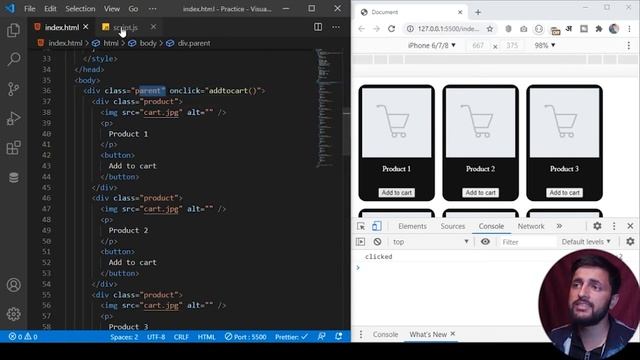Open the Extensions view
Image resolution: width=640 pixels, height=360 pixels.
tap(13, 148)
